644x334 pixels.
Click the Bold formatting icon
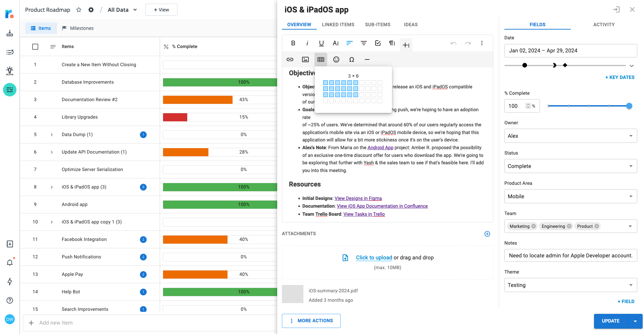coord(293,43)
